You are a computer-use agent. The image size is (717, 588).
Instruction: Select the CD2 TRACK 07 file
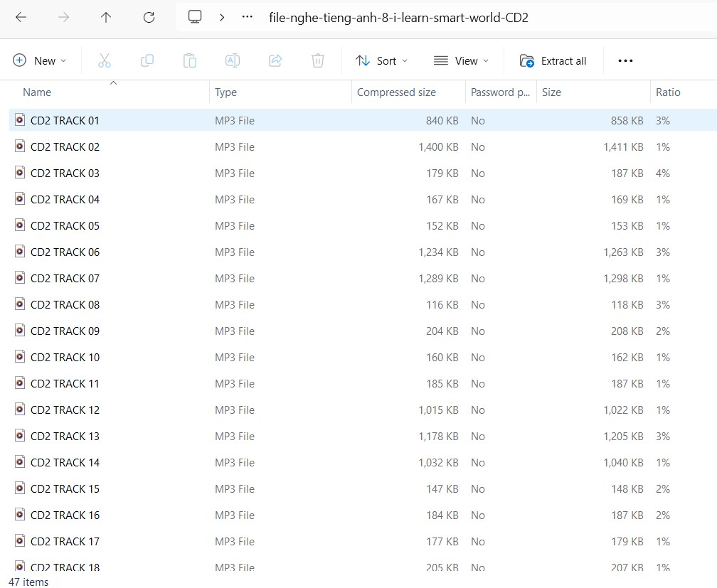pyautogui.click(x=65, y=278)
